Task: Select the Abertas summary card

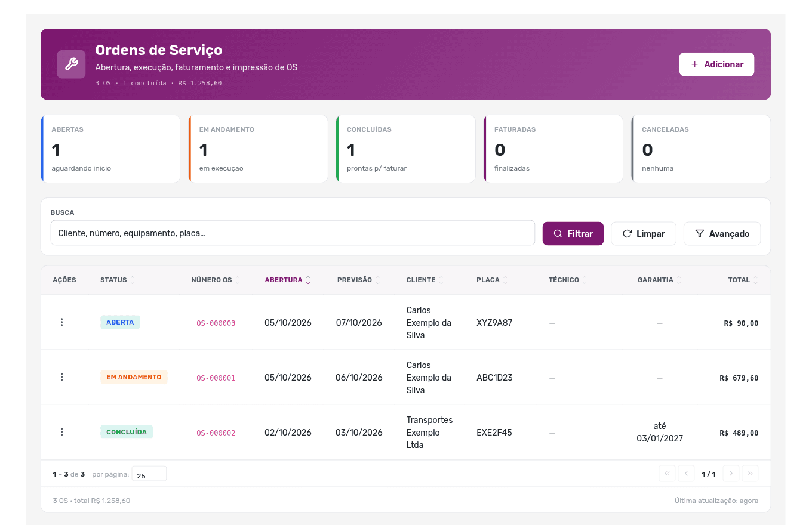Action: click(x=110, y=149)
